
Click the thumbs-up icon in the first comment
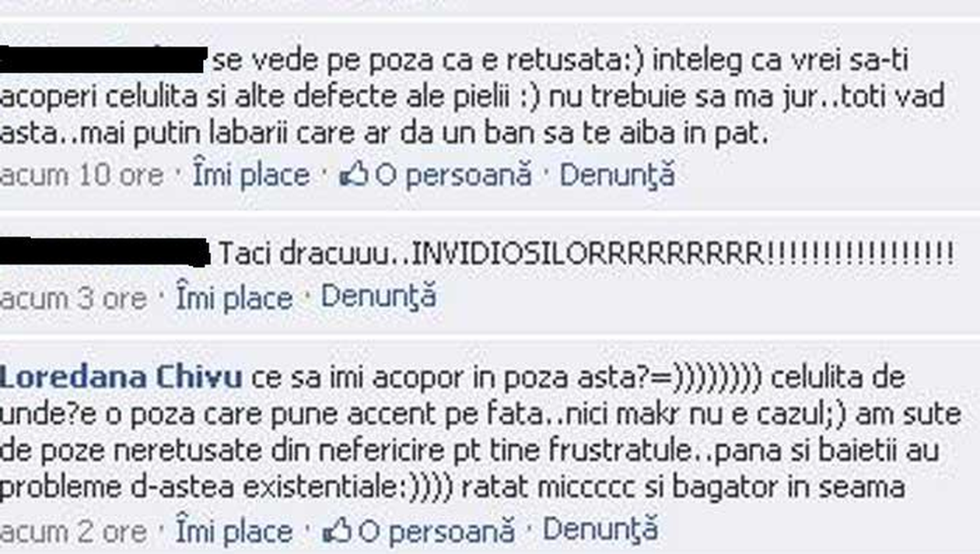354,174
